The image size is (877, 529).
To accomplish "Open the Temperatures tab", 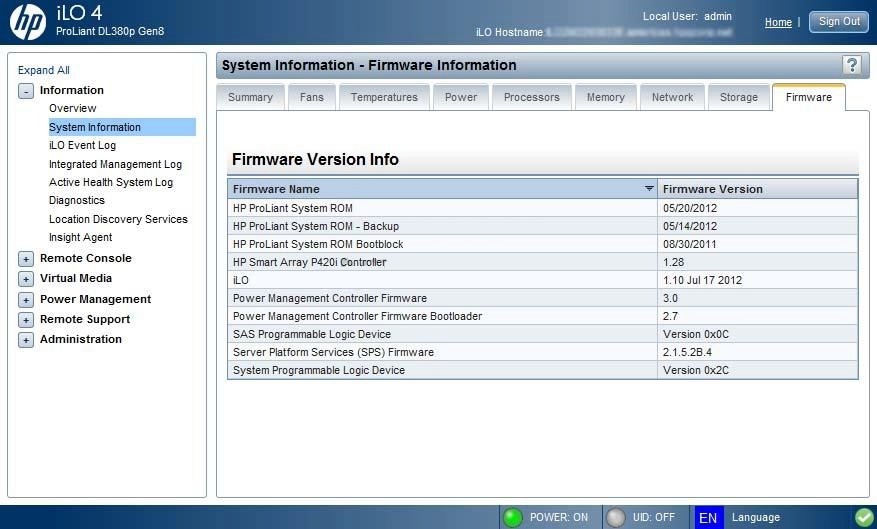I will 384,97.
